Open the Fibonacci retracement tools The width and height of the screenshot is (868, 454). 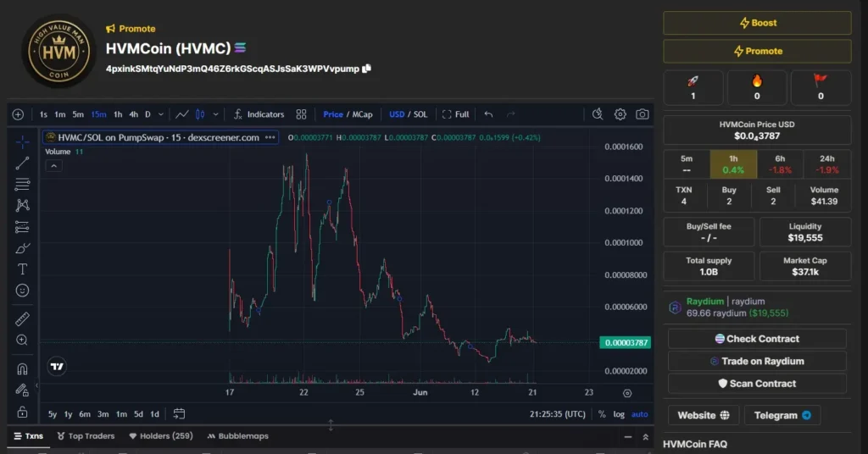[x=22, y=184]
